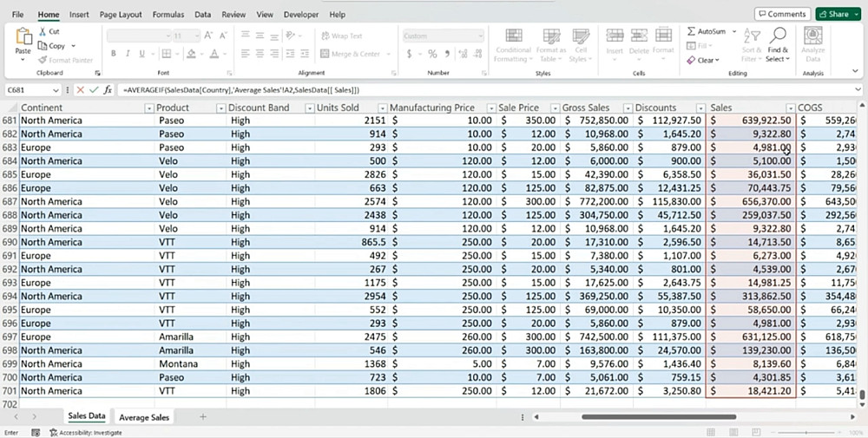Click the Paste clipboard icon
This screenshot has width=868, height=438.
[x=23, y=37]
